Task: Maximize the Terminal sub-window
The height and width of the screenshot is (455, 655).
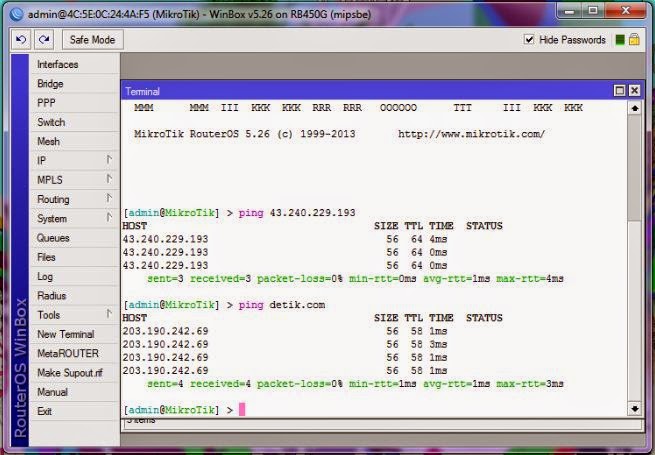Action: (619, 90)
